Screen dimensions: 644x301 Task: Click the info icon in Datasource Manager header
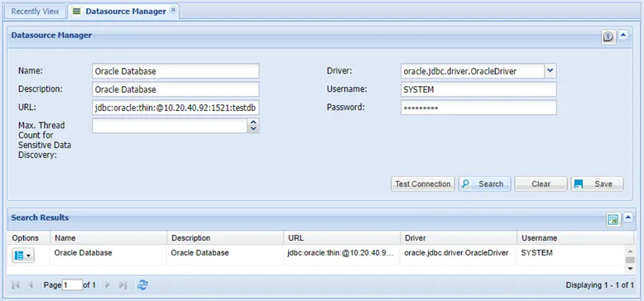point(608,37)
